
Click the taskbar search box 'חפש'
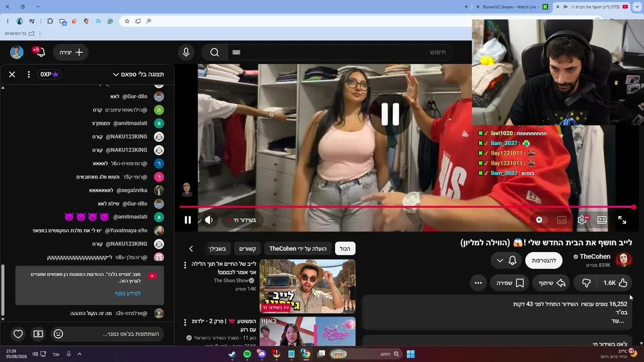[x=365, y=354]
